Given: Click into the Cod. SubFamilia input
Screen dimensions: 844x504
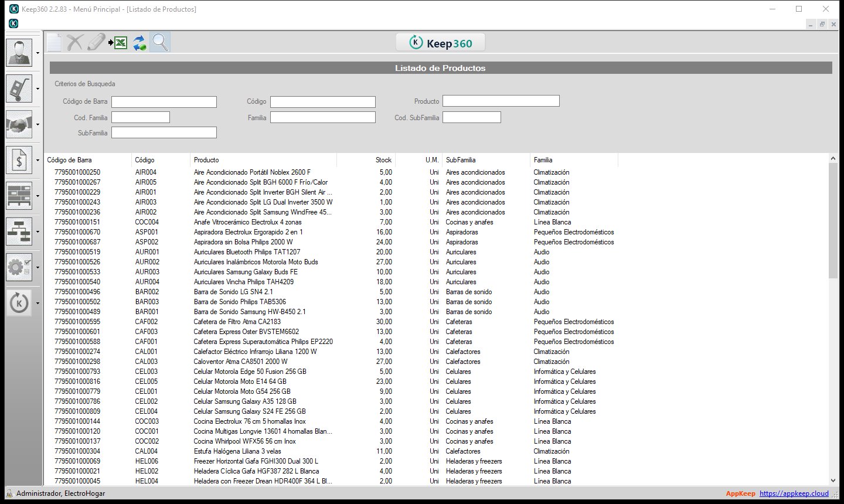Looking at the screenshot, I should 472,117.
